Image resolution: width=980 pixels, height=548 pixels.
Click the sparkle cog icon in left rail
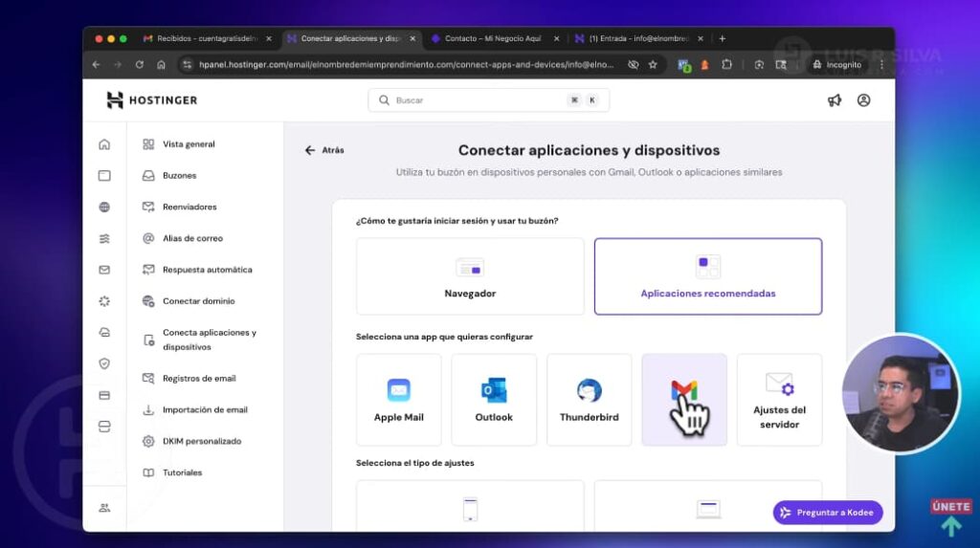coord(104,301)
